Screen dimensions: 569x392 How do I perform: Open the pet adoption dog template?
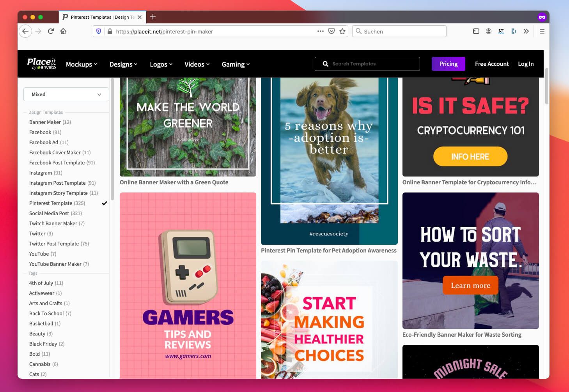point(329,161)
